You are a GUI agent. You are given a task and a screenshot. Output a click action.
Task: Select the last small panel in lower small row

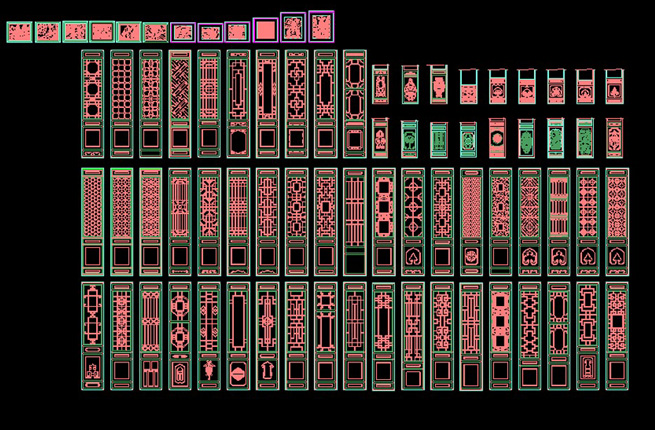(x=614, y=137)
